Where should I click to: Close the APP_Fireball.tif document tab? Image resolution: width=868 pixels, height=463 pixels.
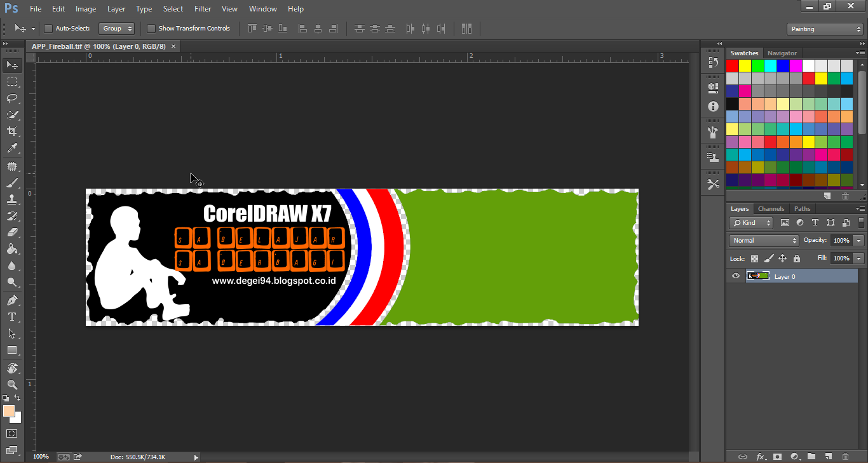tap(173, 46)
